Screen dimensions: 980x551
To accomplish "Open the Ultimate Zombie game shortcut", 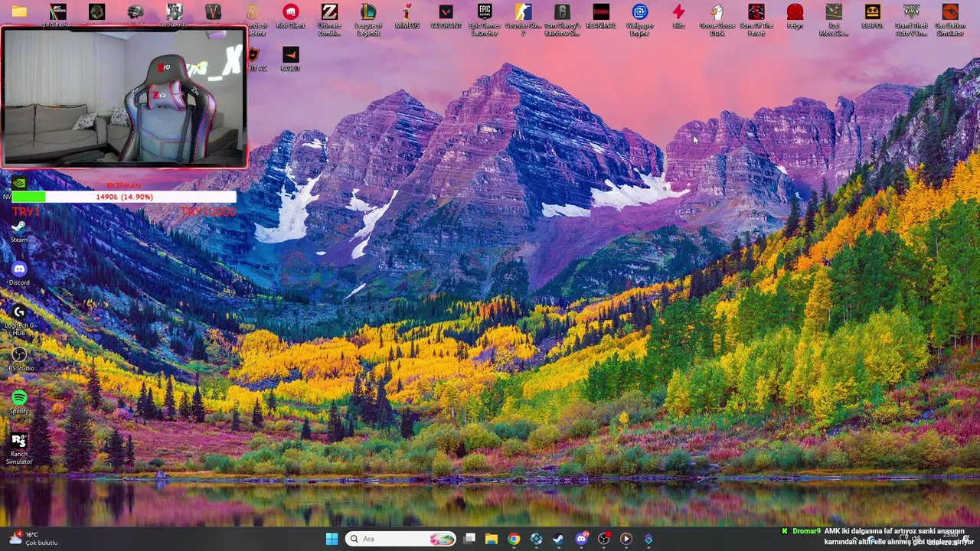I will click(x=329, y=20).
